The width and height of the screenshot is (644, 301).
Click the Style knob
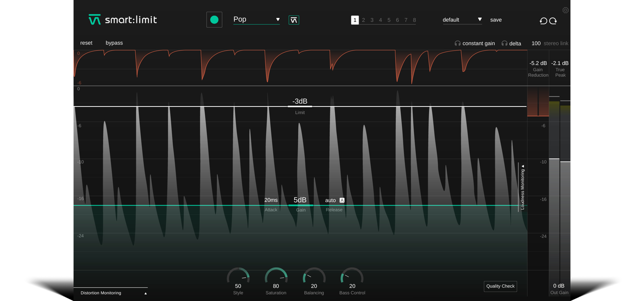(x=238, y=276)
